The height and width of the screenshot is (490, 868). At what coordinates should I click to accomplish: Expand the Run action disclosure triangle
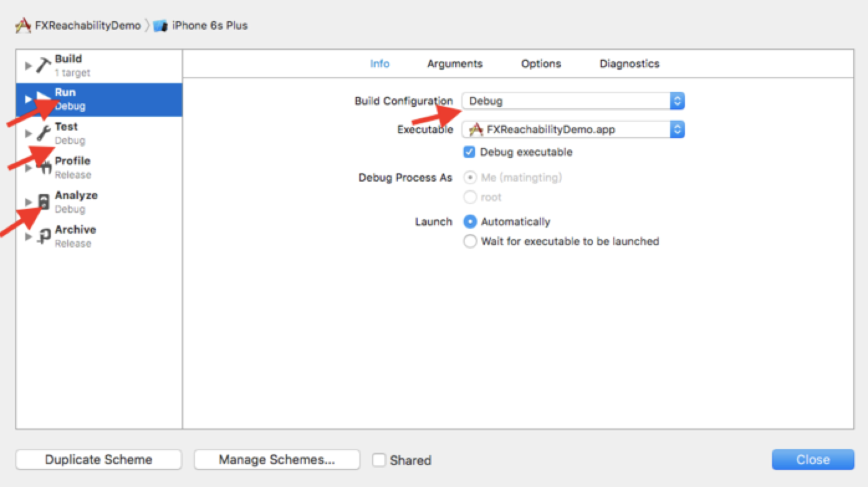(x=28, y=99)
